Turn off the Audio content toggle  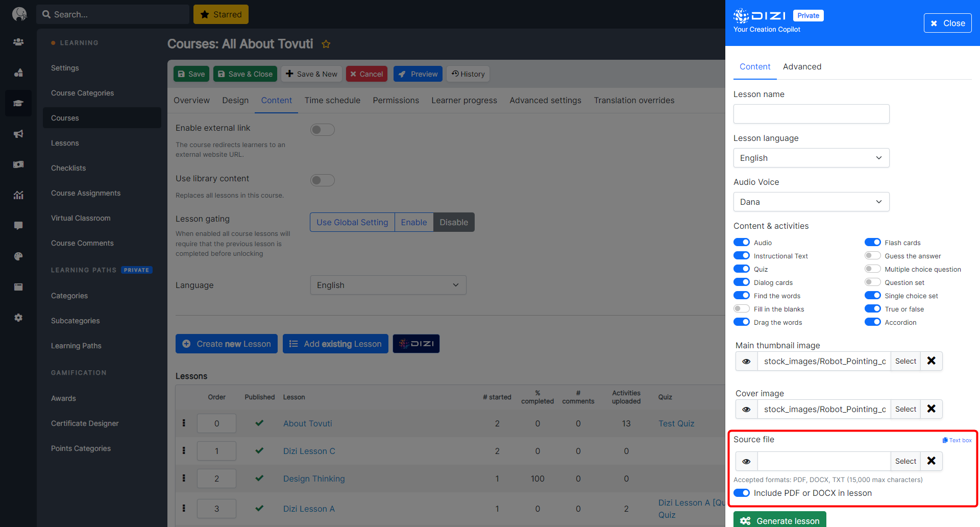pyautogui.click(x=742, y=243)
